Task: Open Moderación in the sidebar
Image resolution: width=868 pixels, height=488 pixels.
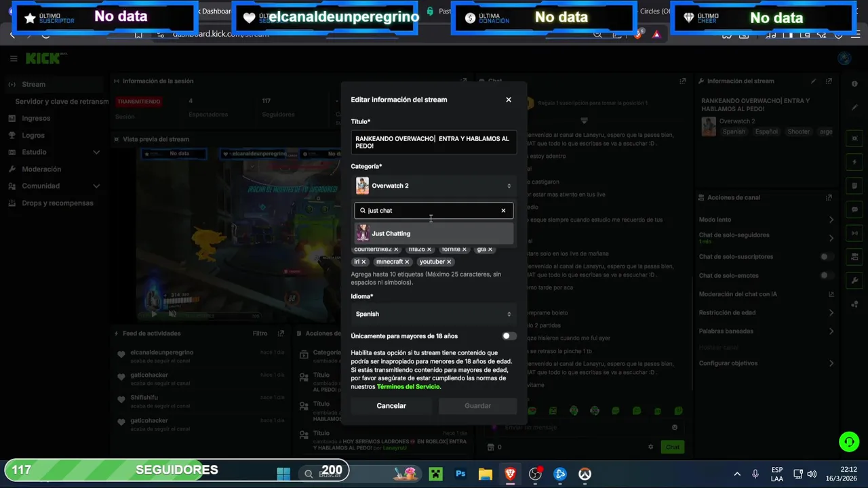Action: coord(41,169)
